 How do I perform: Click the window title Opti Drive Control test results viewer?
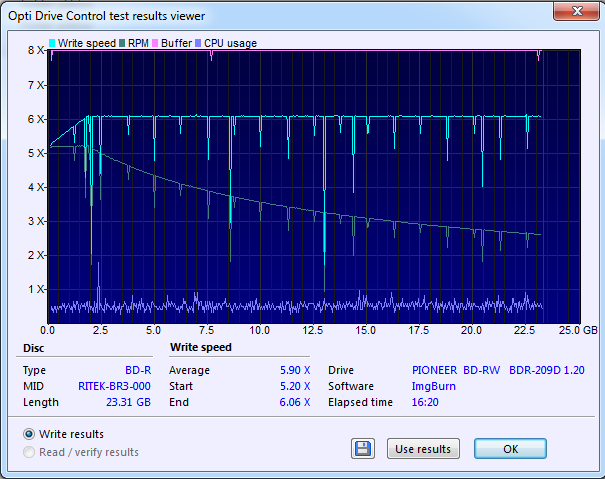pos(106,16)
